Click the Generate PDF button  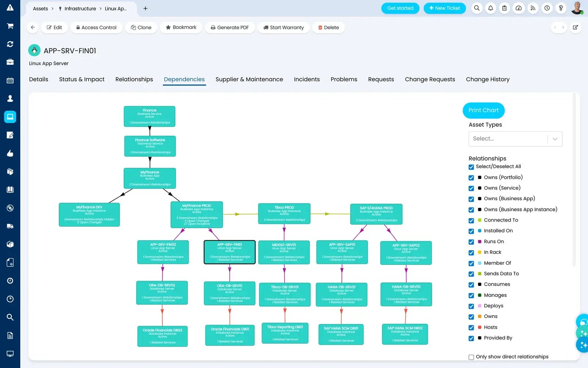coord(230,27)
